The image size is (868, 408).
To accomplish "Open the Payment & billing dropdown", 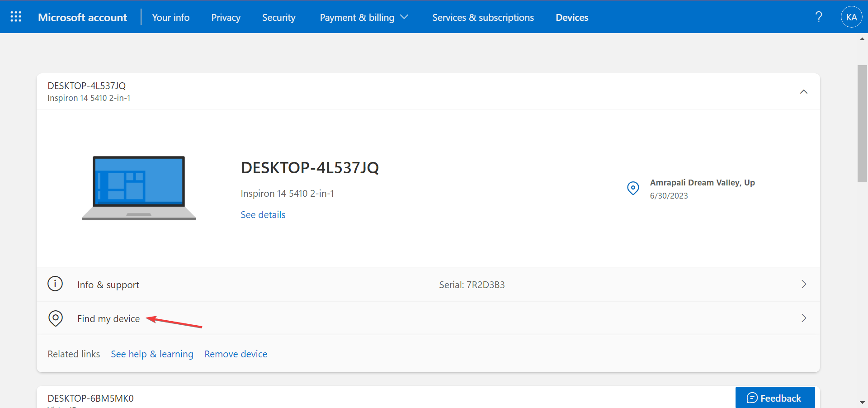I will click(x=363, y=17).
